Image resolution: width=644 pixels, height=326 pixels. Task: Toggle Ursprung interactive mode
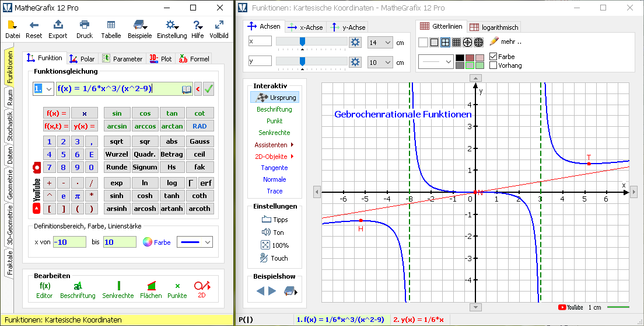(x=275, y=98)
